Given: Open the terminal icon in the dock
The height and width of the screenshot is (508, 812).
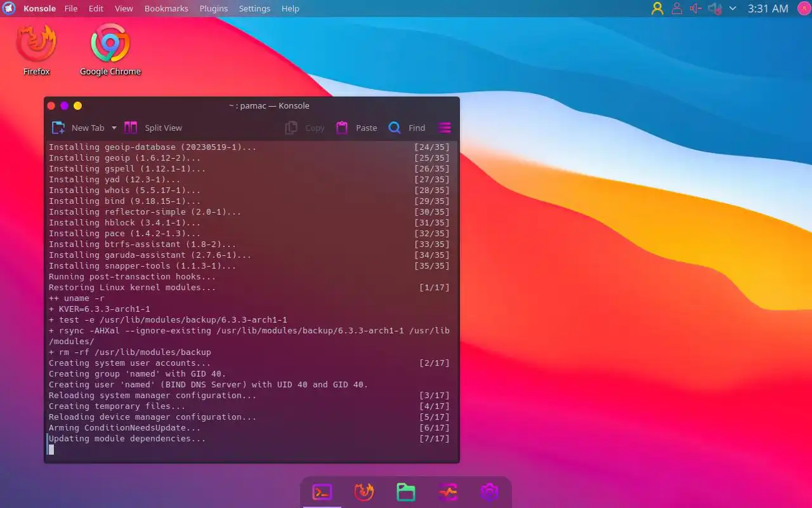Looking at the screenshot, I should (x=322, y=492).
